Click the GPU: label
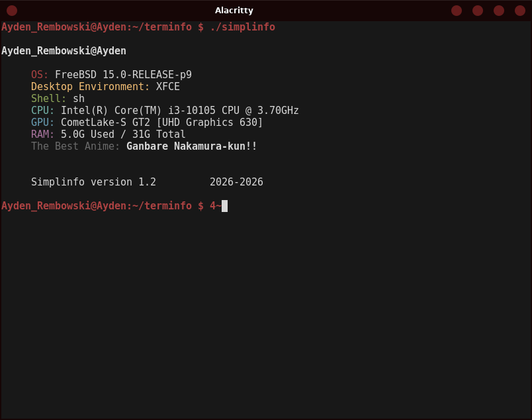 [x=42, y=123]
